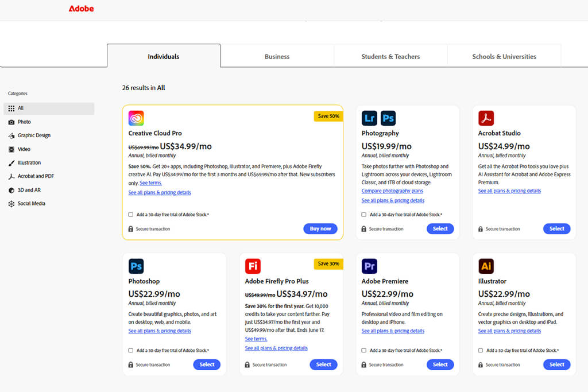Click lock icon on Photography card
Screen dimensions: 588x392
coord(363,228)
